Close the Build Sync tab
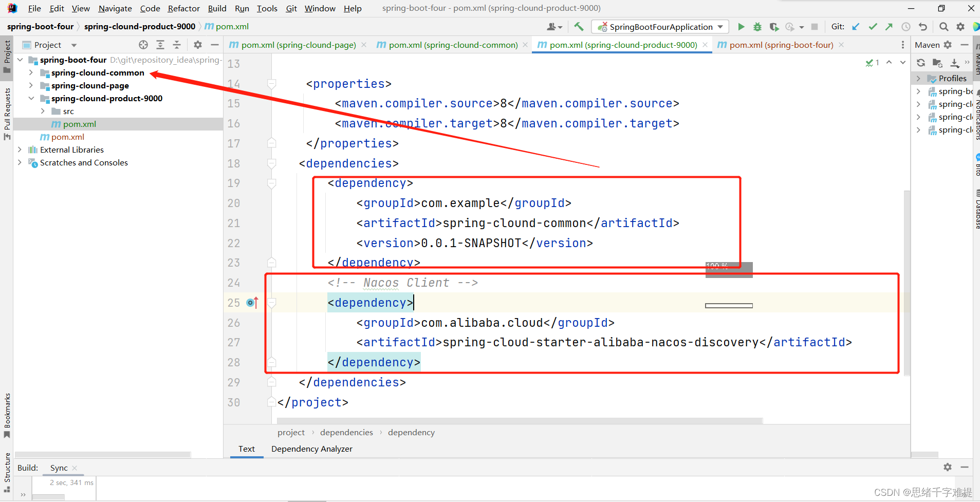Screen dimensions: 980x502 [x=75, y=468]
